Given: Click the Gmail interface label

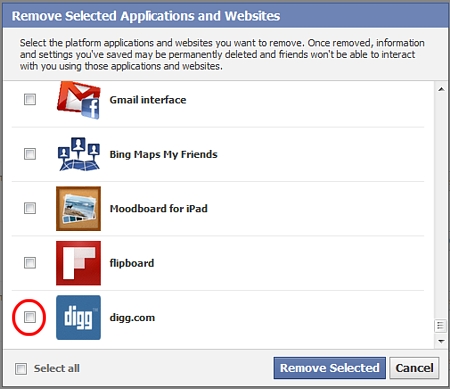Looking at the screenshot, I should pyautogui.click(x=148, y=100).
